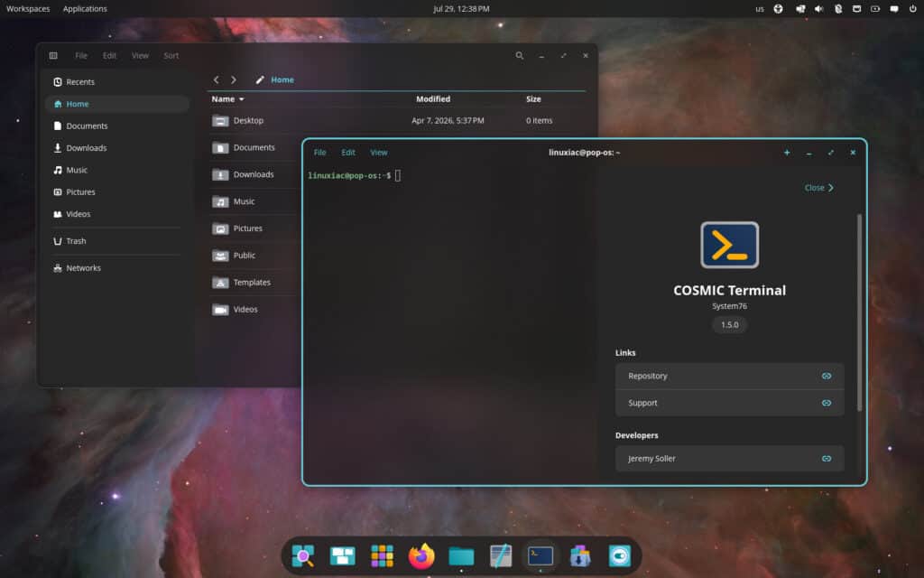Open the launcher search icon in dock

303,555
